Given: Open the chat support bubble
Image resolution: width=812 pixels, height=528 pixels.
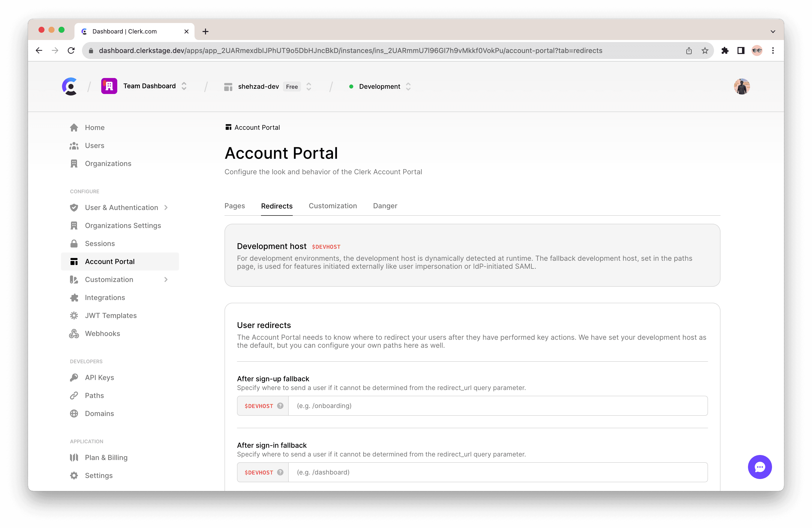Looking at the screenshot, I should pos(760,467).
